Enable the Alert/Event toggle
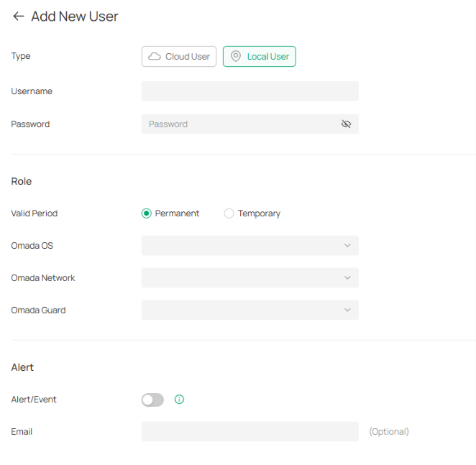This screenshot has height=465, width=476. click(152, 400)
